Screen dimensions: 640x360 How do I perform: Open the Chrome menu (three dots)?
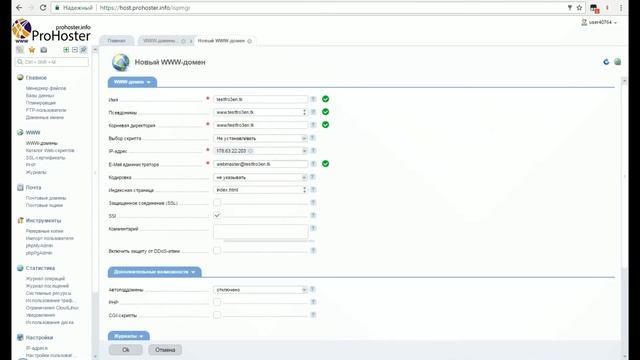(x=621, y=8)
